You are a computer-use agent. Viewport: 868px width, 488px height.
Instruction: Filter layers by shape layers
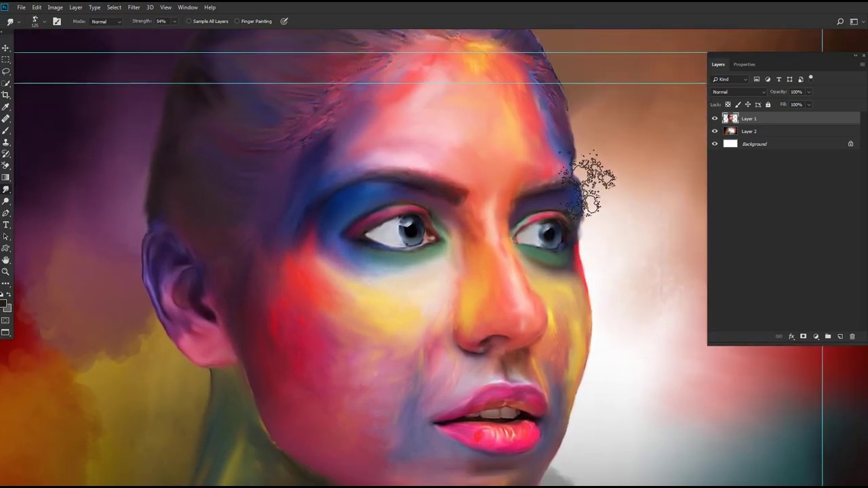(789, 79)
